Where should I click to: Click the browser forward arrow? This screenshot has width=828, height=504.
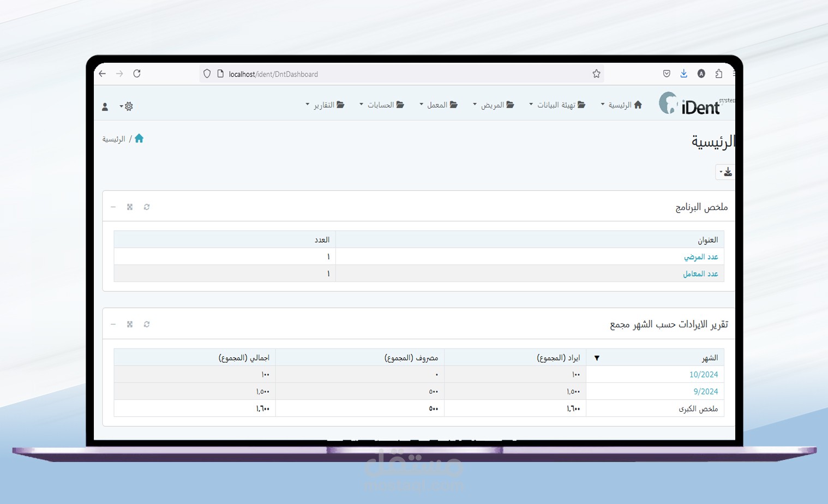[x=119, y=74]
